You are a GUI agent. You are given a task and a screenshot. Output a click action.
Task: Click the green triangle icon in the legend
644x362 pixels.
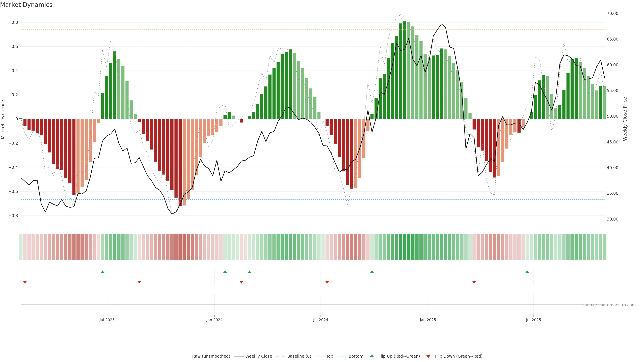pos(372,356)
